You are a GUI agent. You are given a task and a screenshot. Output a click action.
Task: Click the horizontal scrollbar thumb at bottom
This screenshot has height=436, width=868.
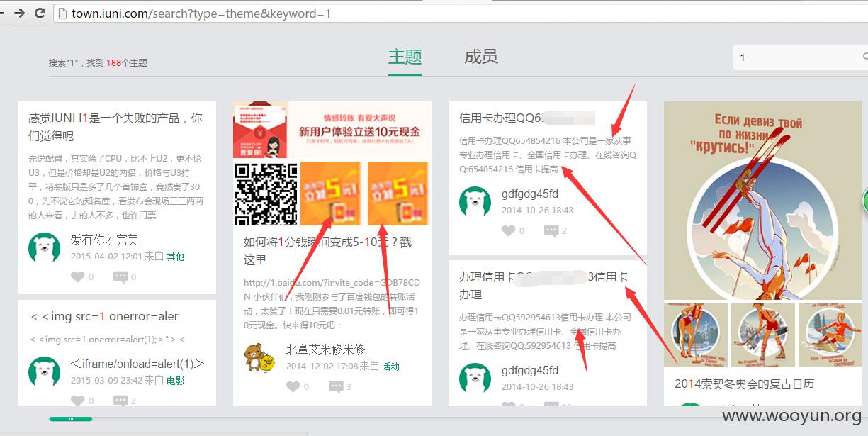71,418
